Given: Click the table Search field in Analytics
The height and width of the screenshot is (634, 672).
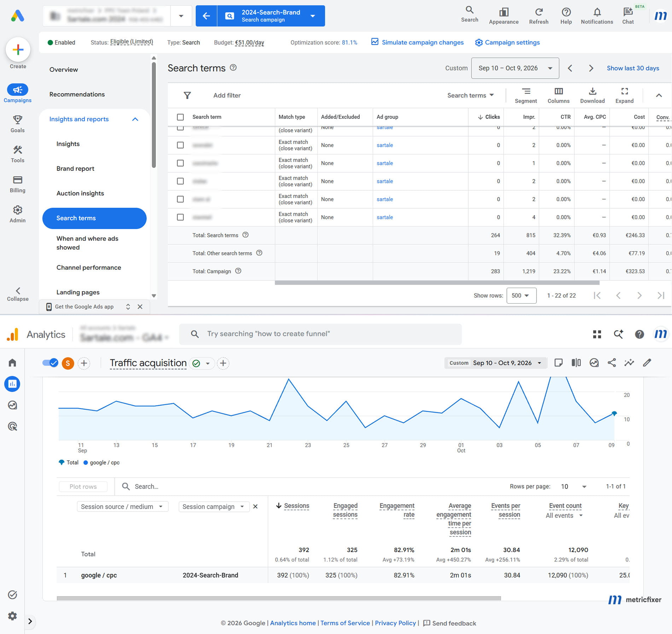Looking at the screenshot, I should point(147,486).
